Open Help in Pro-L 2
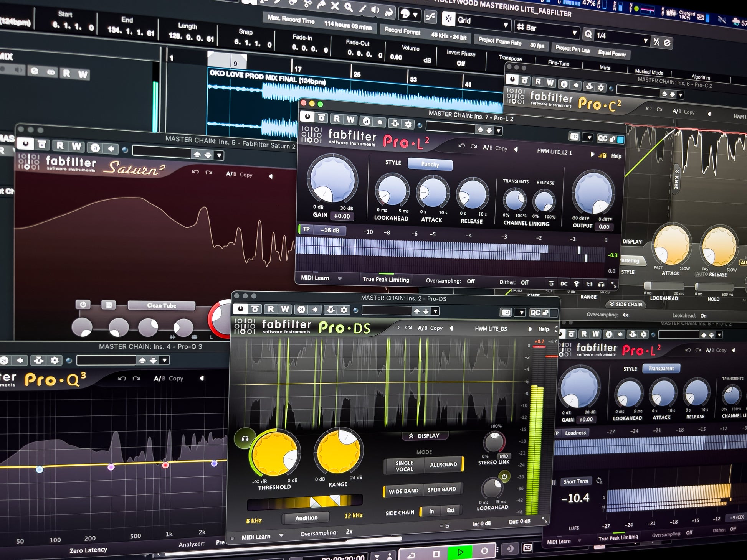This screenshot has width=747, height=560. (x=616, y=156)
